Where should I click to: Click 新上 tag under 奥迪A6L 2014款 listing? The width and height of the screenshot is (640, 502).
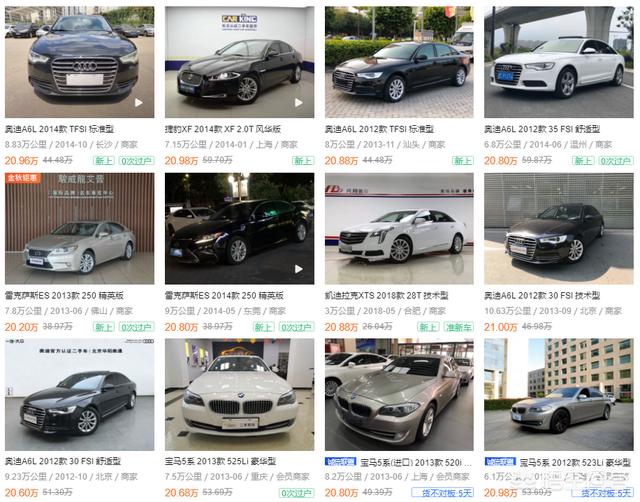[104, 161]
